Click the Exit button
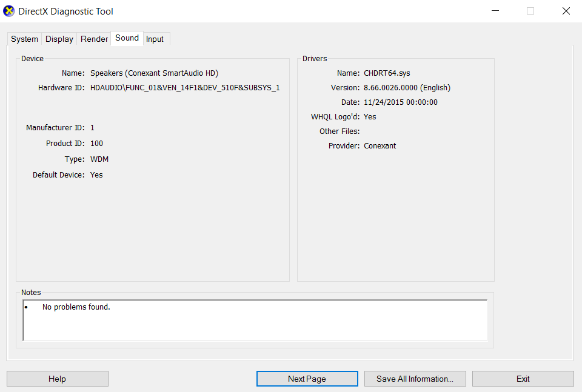 pos(523,379)
